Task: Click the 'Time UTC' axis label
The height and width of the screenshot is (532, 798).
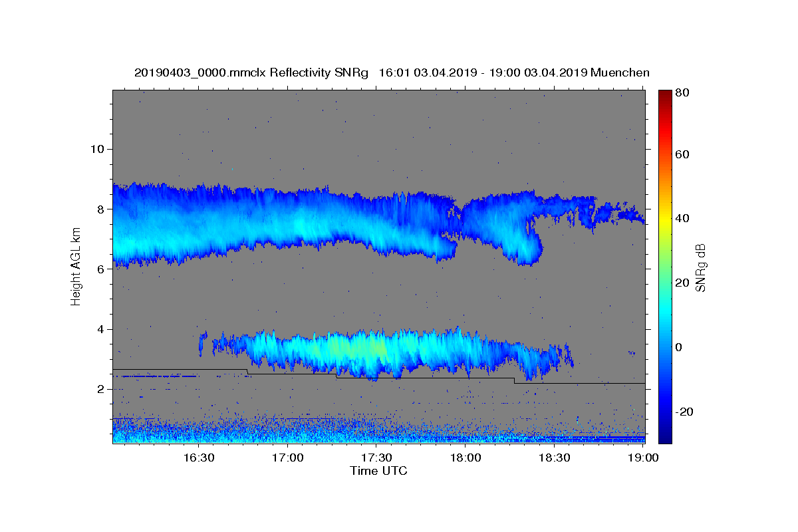Action: tap(378, 471)
